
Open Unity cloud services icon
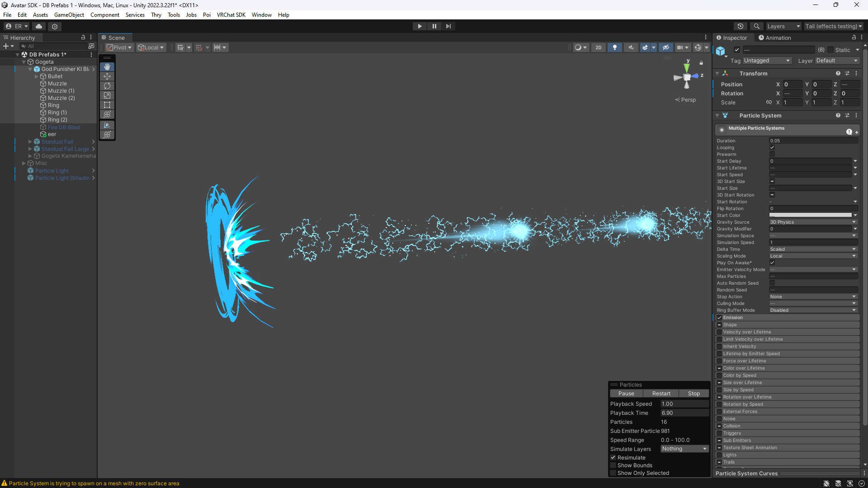coord(39,26)
